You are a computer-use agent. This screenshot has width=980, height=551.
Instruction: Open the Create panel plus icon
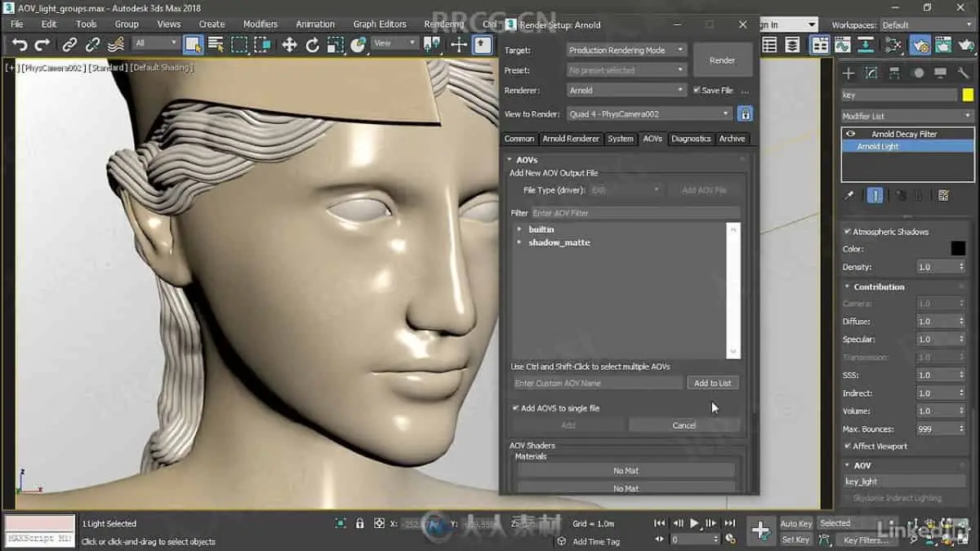[x=849, y=73]
